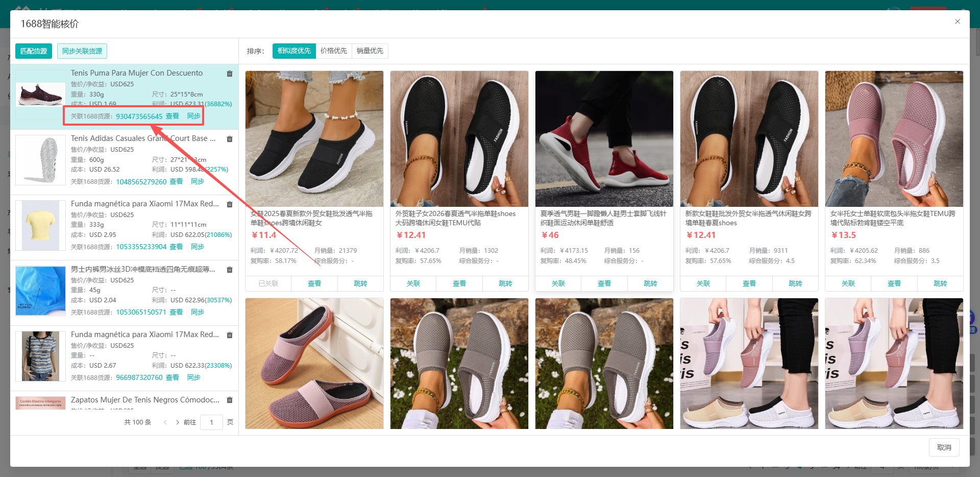Screen dimensions: 980x477
Task: Click 查看 on the 外贸鞋子女2026 card
Action: [x=459, y=284]
